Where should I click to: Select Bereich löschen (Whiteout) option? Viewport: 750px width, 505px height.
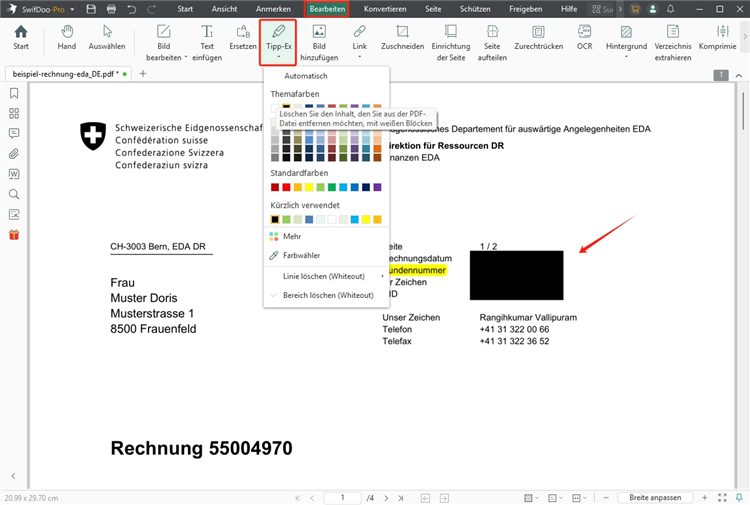click(326, 295)
